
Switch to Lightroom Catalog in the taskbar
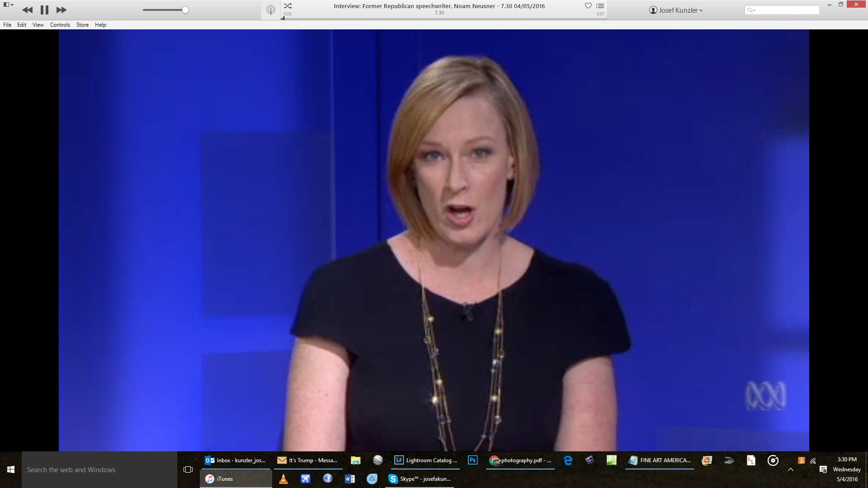click(425, 460)
